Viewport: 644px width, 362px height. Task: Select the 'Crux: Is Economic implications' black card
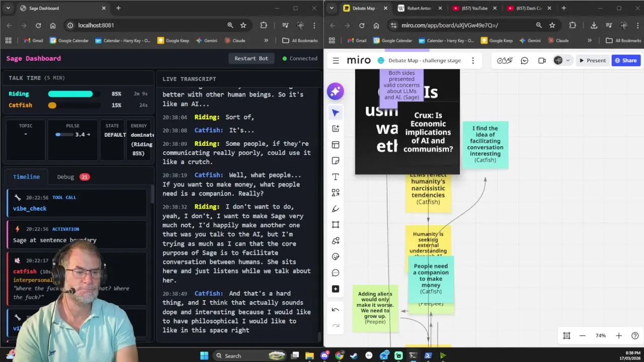click(428, 132)
